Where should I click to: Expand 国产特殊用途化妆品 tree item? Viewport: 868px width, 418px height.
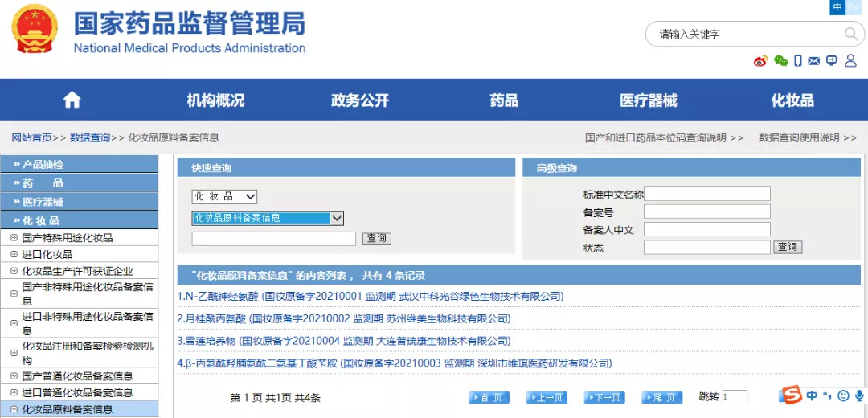[79, 238]
